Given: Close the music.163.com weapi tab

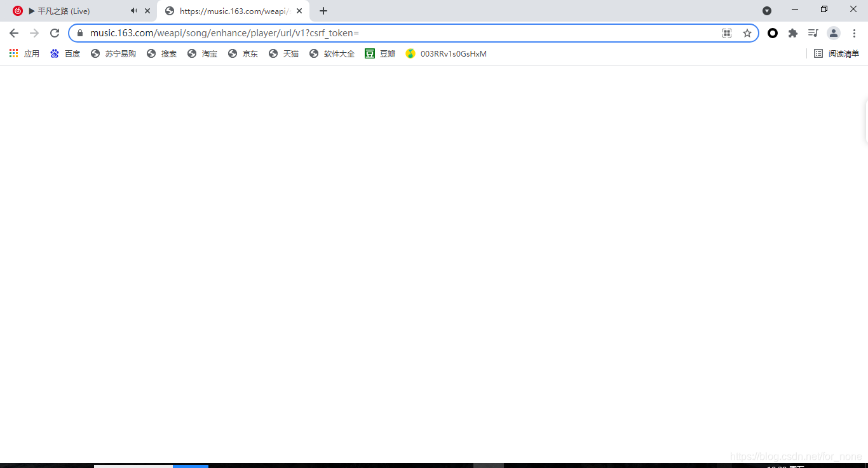Looking at the screenshot, I should pyautogui.click(x=299, y=11).
